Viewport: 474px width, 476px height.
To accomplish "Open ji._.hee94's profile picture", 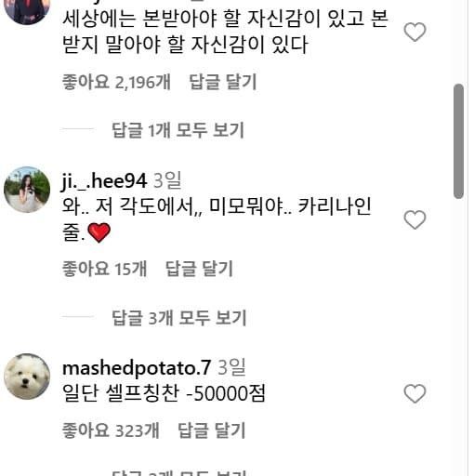I will [x=27, y=190].
